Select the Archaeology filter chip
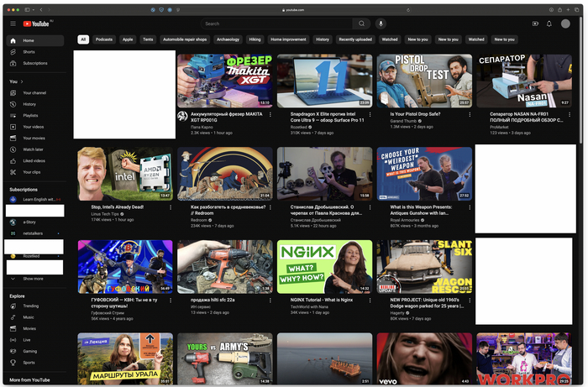 point(228,39)
